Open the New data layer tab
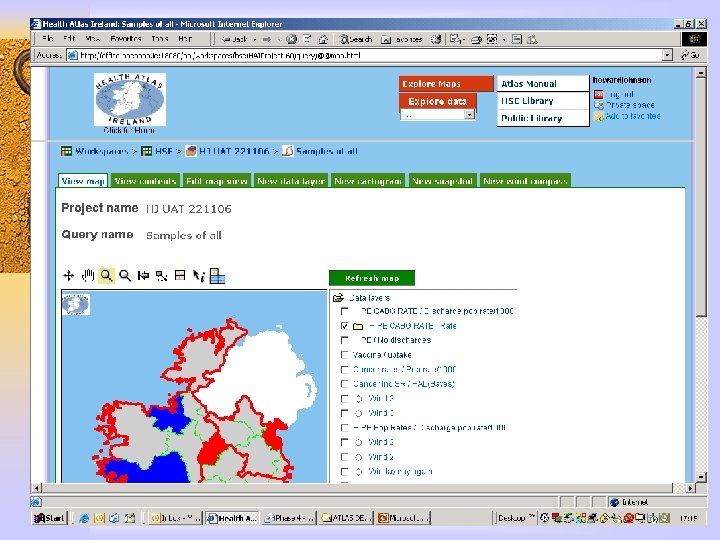The image size is (720, 540). (x=291, y=181)
